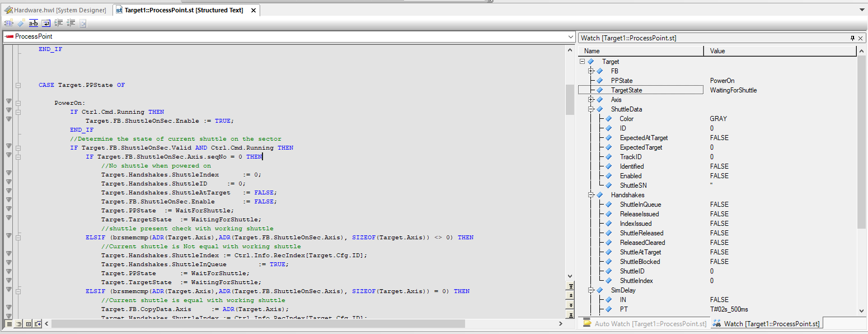This screenshot has width=868, height=334.
Task: Collapse the CASE Target.PPState fold marker
Action: coord(18,85)
